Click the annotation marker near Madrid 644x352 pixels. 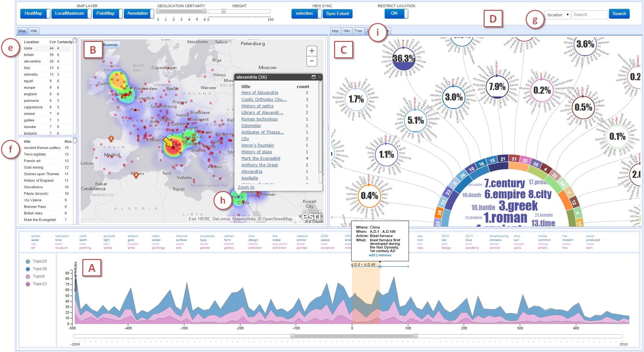[111, 139]
